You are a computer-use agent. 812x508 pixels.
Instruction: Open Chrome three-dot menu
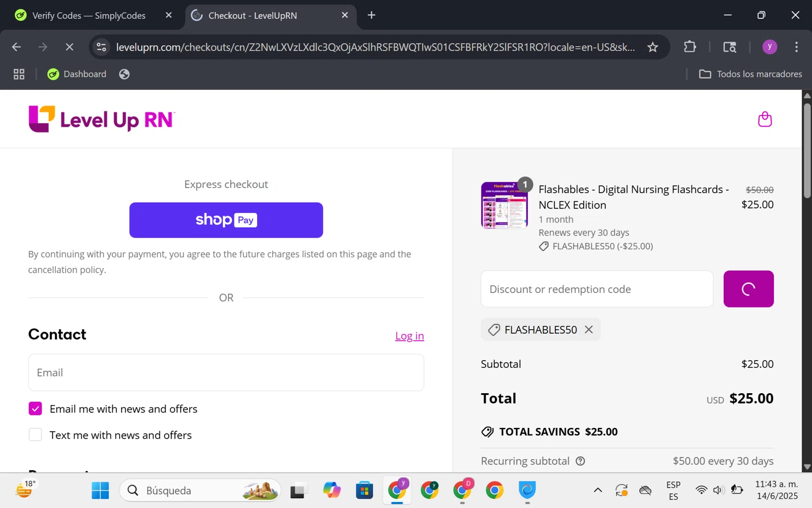click(796, 47)
